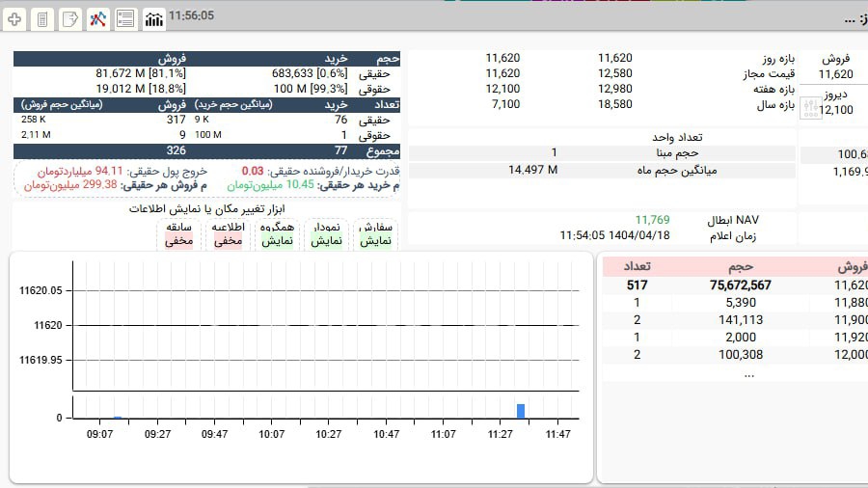Click the حجم مبنا label

(x=678, y=152)
